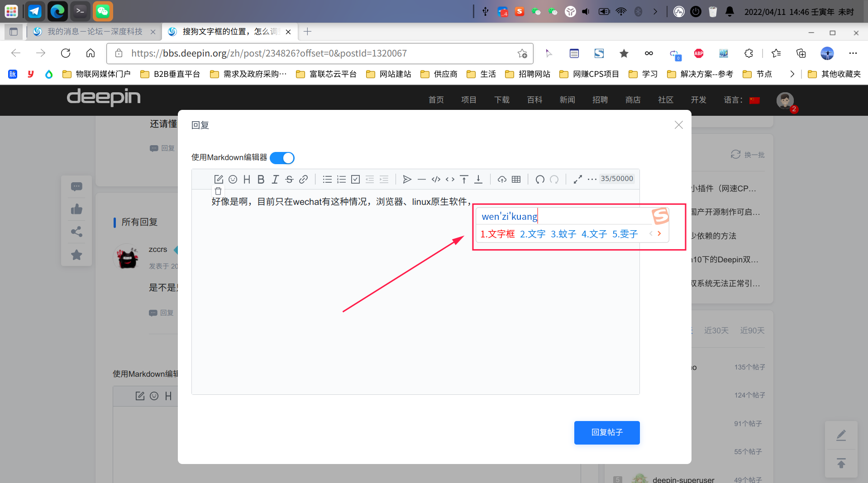The image size is (868, 483).
Task: Switch to the 我的消息 forum tab
Action: pyautogui.click(x=94, y=32)
